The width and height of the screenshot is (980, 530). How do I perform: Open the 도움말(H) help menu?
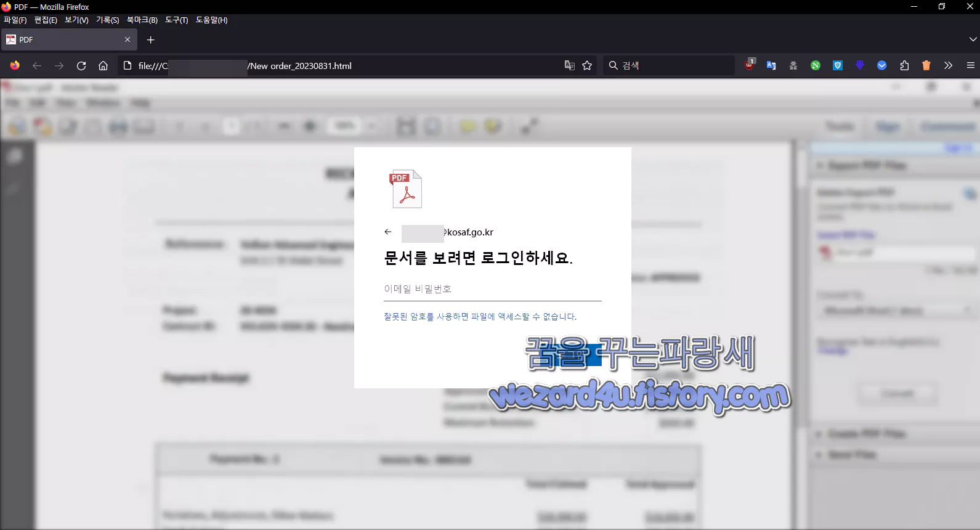(x=212, y=20)
